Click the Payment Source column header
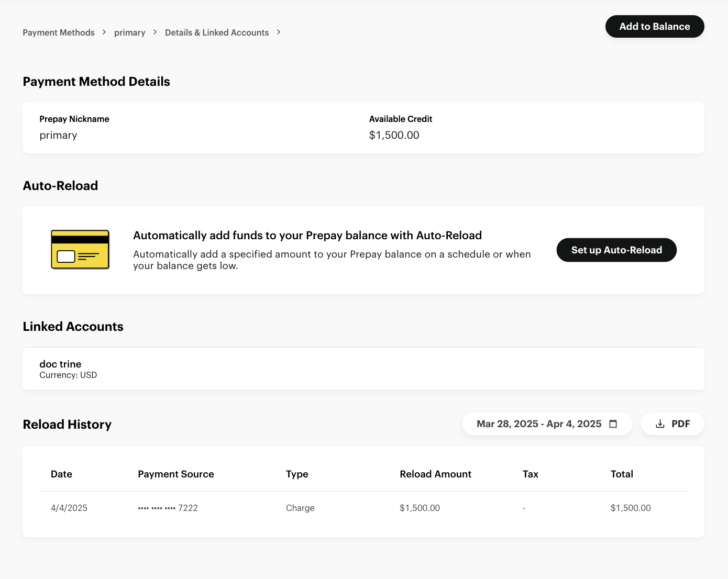The height and width of the screenshot is (579, 728). [x=175, y=474]
